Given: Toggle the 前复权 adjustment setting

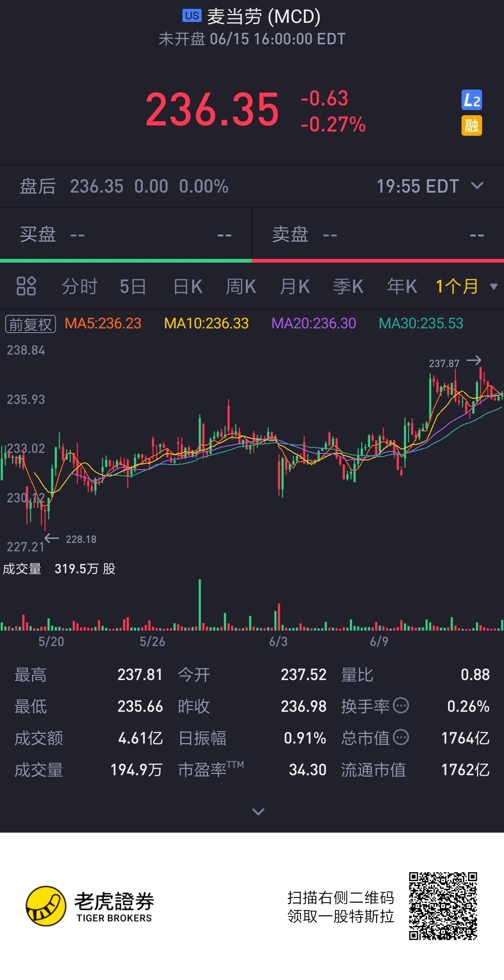Looking at the screenshot, I should click(30, 324).
